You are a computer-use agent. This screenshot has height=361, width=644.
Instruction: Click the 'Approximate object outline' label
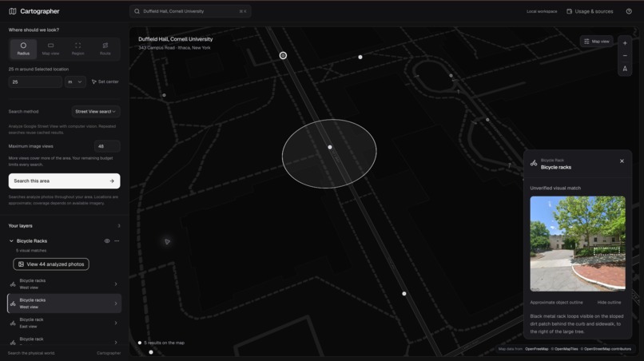pos(556,302)
